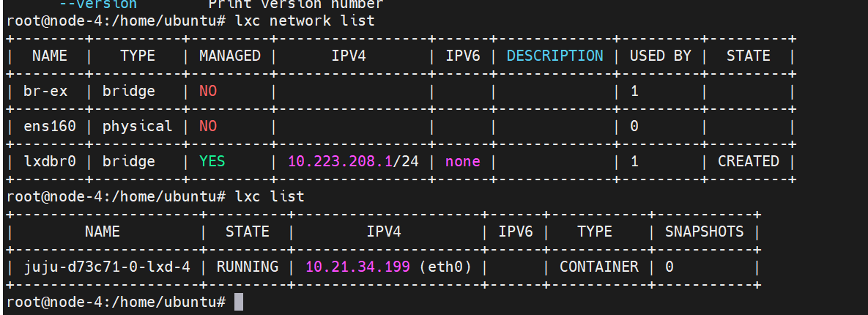
Task: Click the juju-d73c71-0-lxd-4 container name
Action: pyautogui.click(x=102, y=267)
